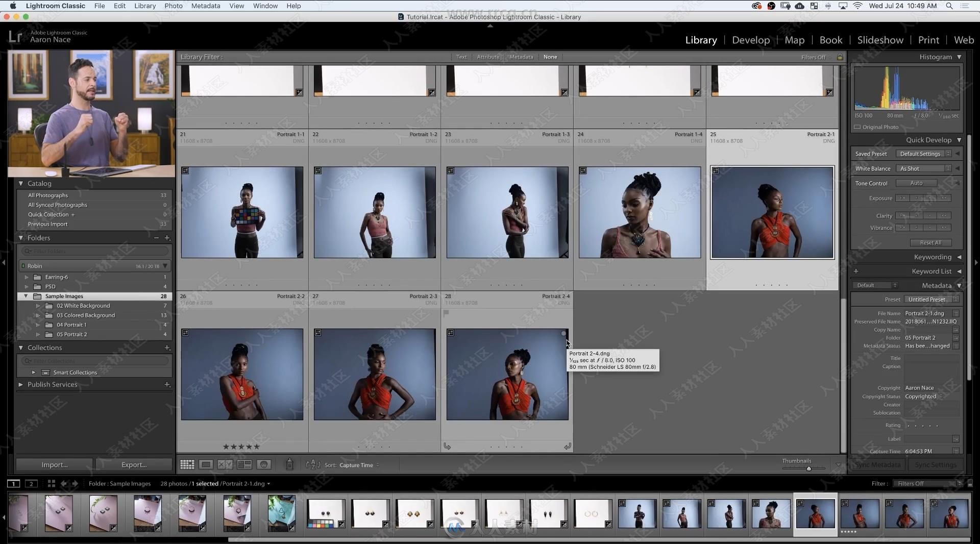The image size is (980, 544).
Task: Toggle filter switch at filmstrip right end
Action: click(x=970, y=483)
